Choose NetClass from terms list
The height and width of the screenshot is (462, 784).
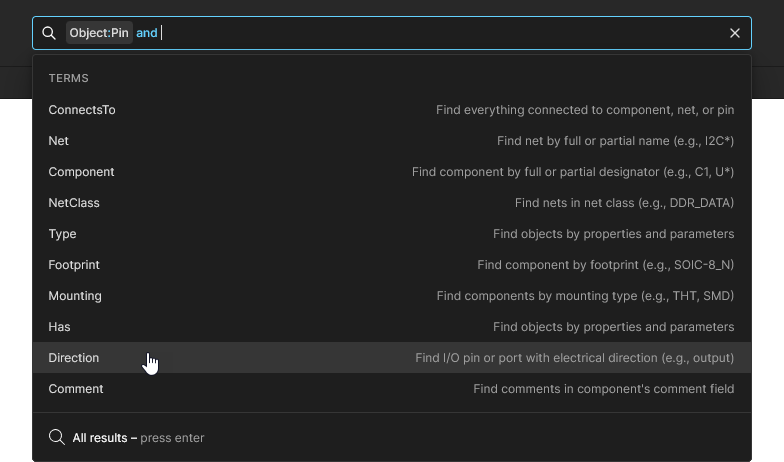[392, 203]
